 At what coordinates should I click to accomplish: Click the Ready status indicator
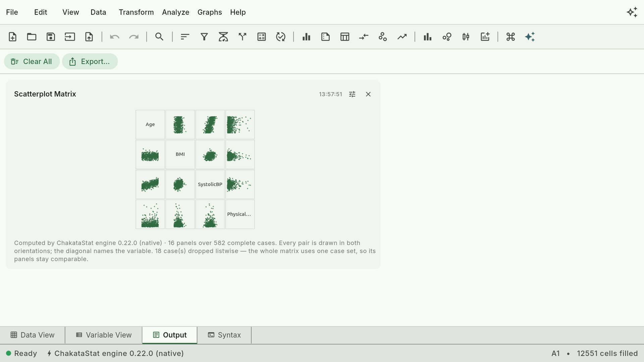pyautogui.click(x=21, y=353)
